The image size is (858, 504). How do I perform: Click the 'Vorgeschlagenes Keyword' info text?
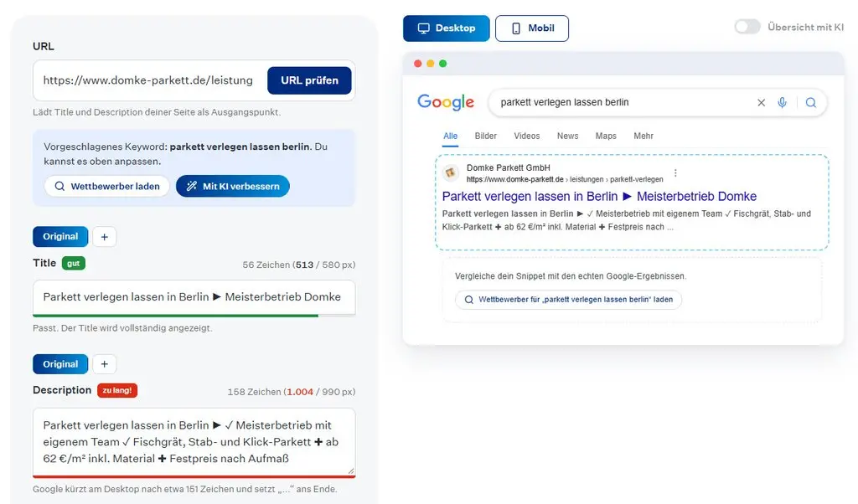(x=185, y=154)
